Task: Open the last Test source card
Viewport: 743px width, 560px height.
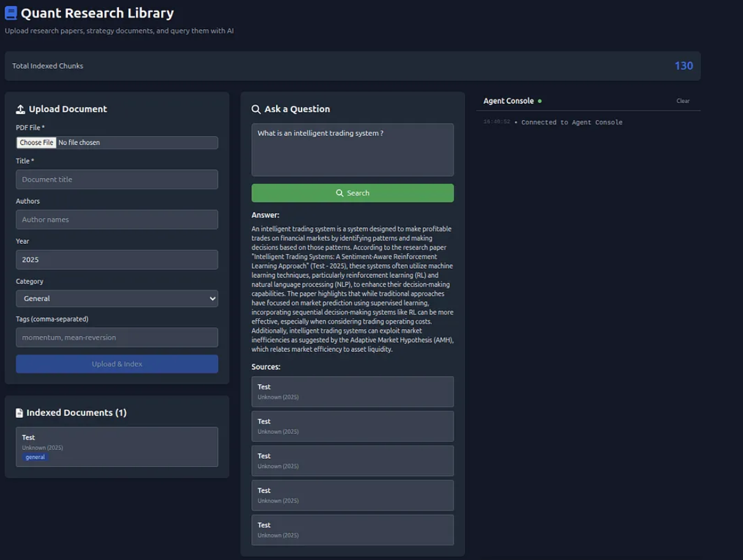Action: tap(352, 529)
